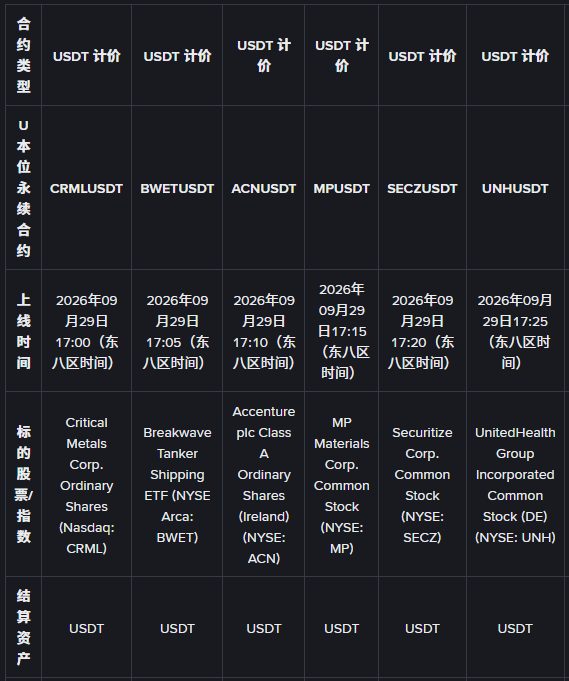Click the Securitize Corp. Common Stock cell

(422, 484)
